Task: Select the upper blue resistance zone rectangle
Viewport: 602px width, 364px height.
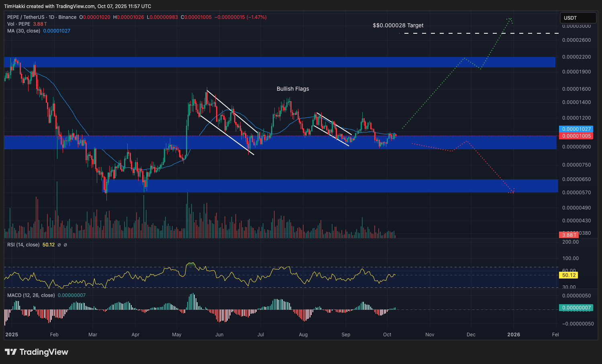Action: (280, 62)
